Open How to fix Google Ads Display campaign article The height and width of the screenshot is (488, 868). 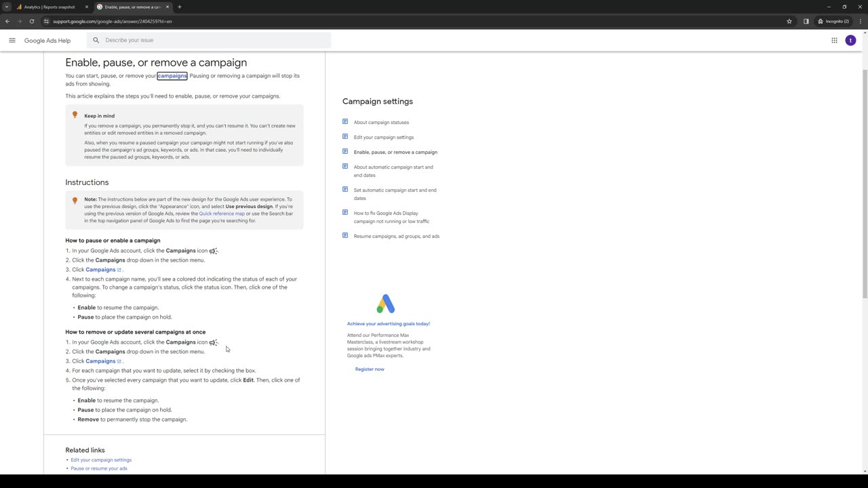(391, 217)
